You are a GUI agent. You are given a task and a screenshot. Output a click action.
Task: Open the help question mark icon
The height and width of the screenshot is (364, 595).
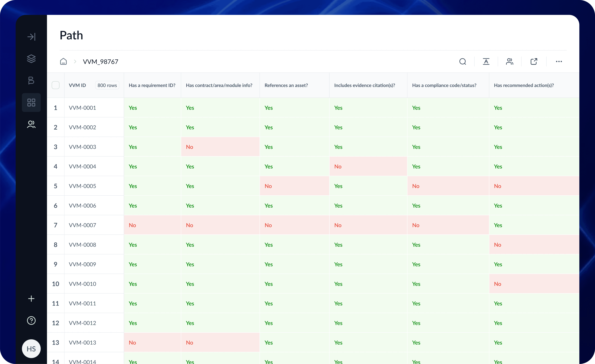pyautogui.click(x=31, y=321)
